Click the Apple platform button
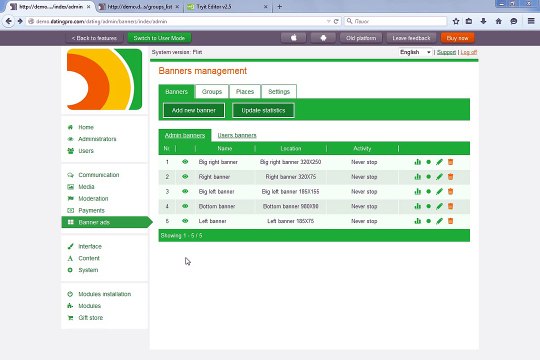Image resolution: width=540 pixels, height=360 pixels. click(293, 38)
